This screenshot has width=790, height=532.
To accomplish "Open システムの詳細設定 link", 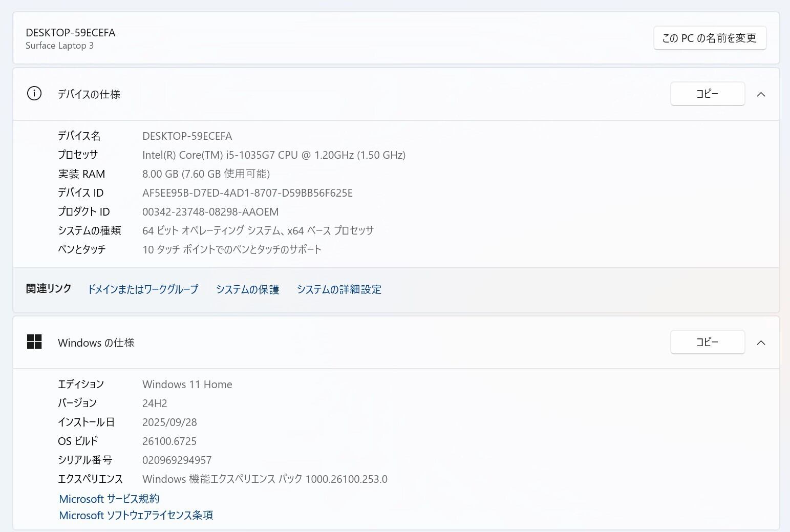I will tap(339, 289).
